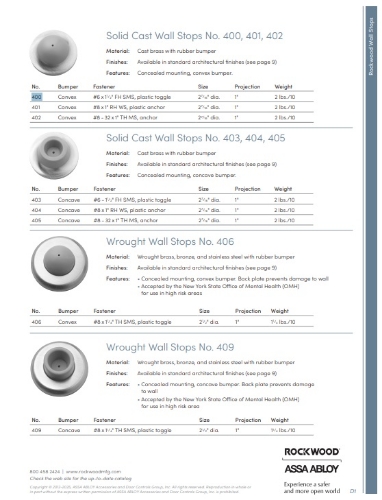382x500 pixels.
Task: Click the Convex bumper cell in row 401
Action: pos(67,107)
